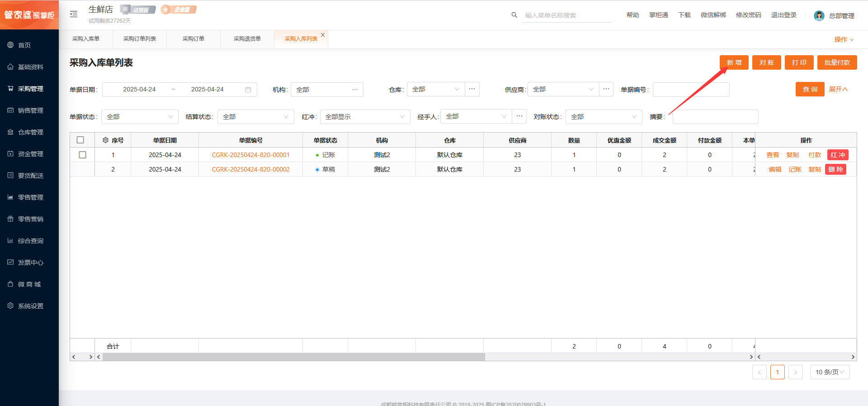Expand the 对账状态 dropdown
Screen dimensions: 868x406
click(604, 116)
